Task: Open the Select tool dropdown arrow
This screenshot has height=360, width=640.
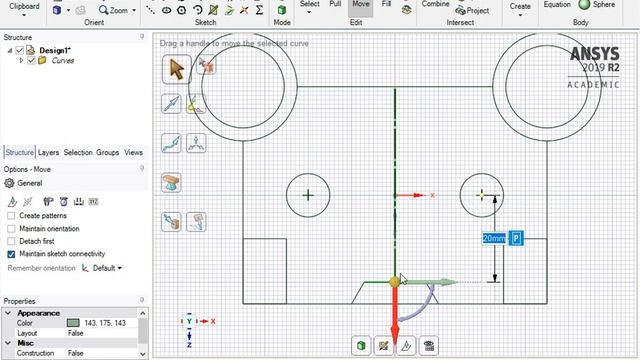Action: [309, 12]
